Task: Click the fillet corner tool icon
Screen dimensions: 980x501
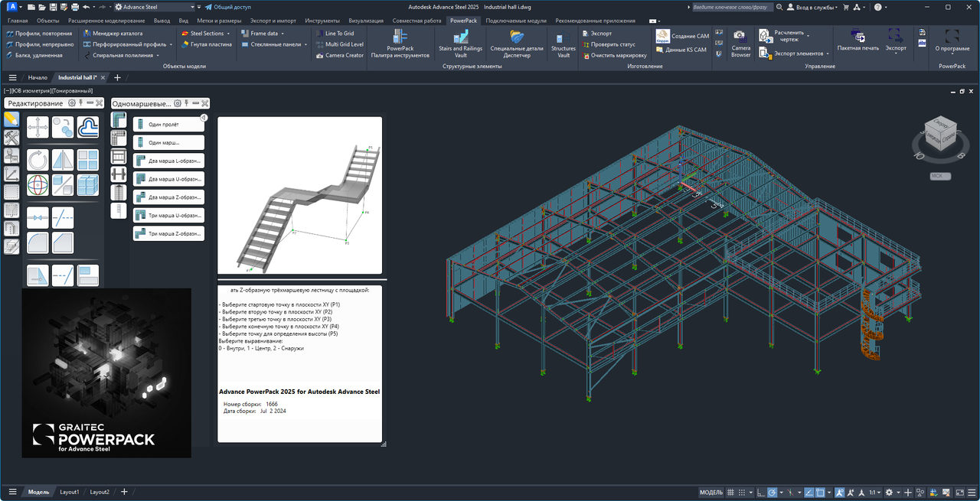Action: [38, 242]
